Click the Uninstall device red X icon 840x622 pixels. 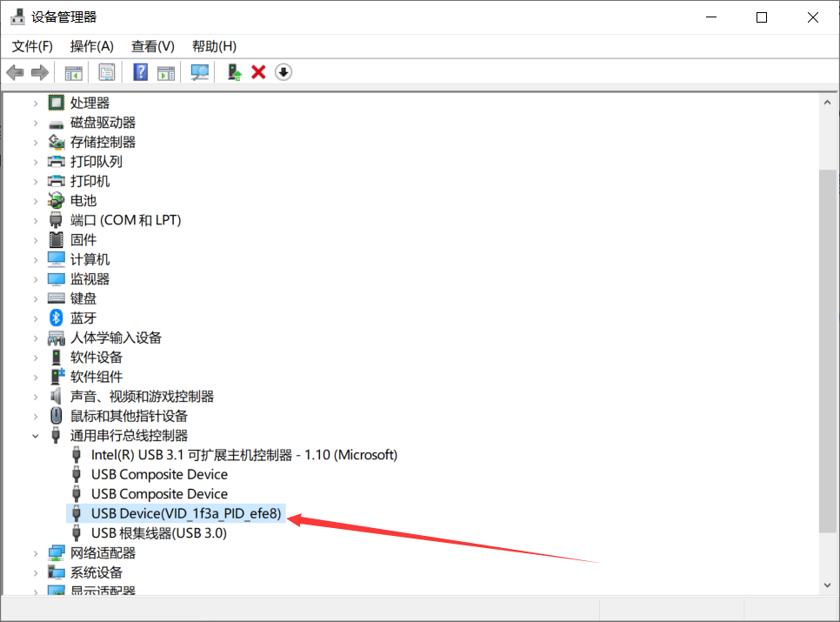[x=257, y=71]
